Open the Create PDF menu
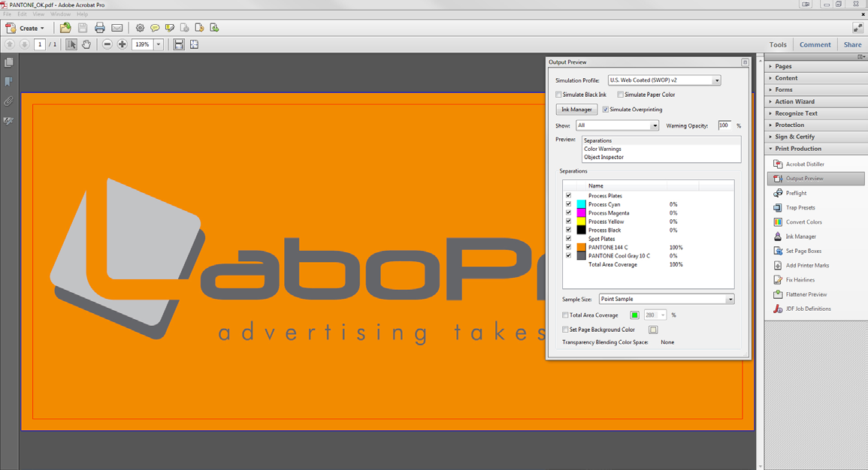Screen dimensions: 868x470 click(25, 28)
